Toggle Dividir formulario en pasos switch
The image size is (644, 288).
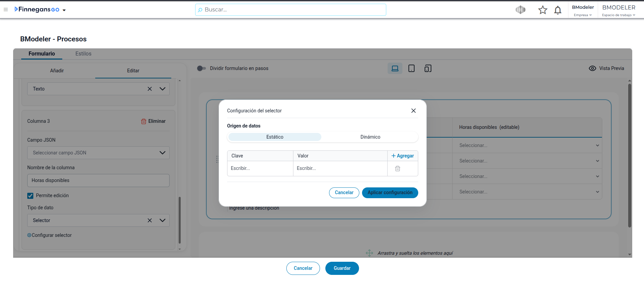tap(201, 68)
